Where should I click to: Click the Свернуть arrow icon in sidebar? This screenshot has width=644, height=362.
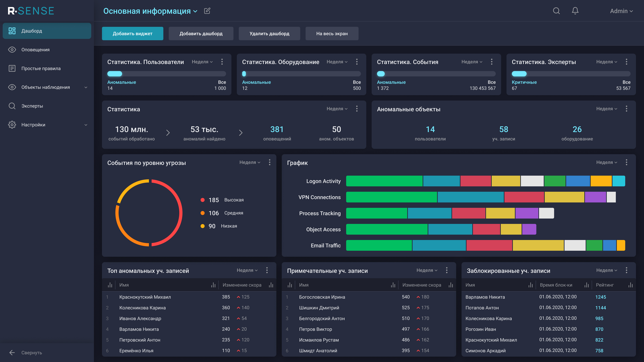[12, 352]
